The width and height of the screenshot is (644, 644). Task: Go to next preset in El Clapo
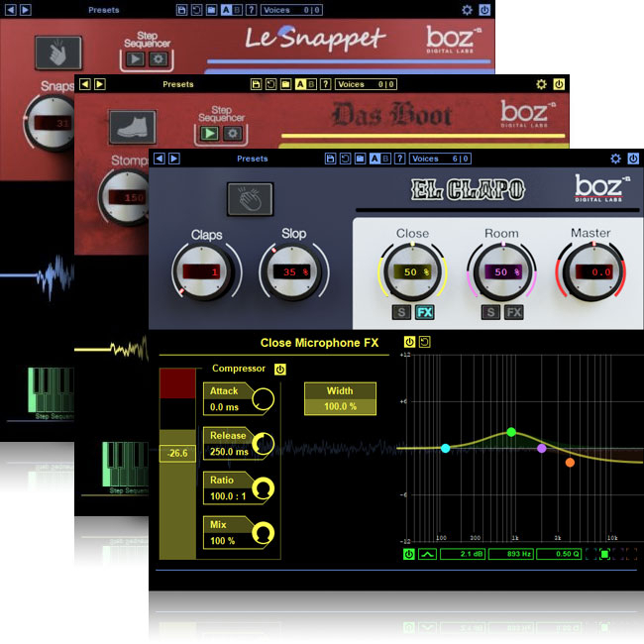174,159
